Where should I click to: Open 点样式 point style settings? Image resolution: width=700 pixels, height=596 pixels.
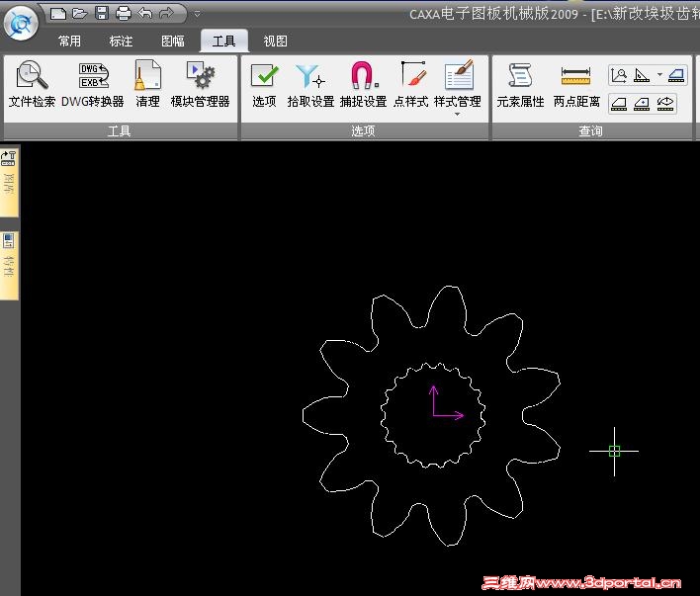point(410,84)
